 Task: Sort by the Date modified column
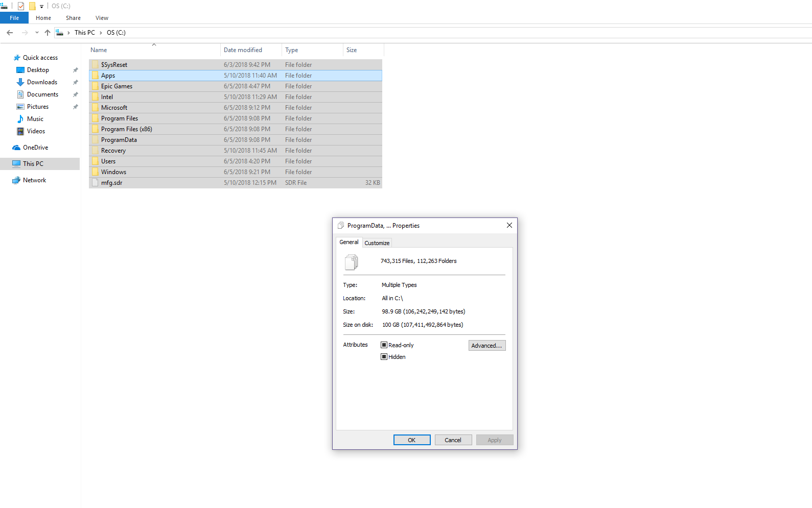251,50
